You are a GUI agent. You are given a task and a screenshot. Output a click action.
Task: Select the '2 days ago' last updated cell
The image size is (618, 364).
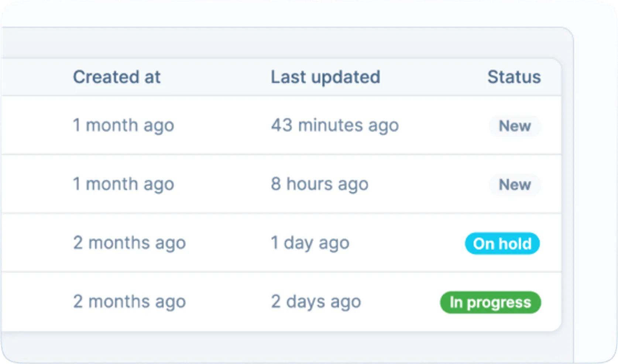coord(316,302)
